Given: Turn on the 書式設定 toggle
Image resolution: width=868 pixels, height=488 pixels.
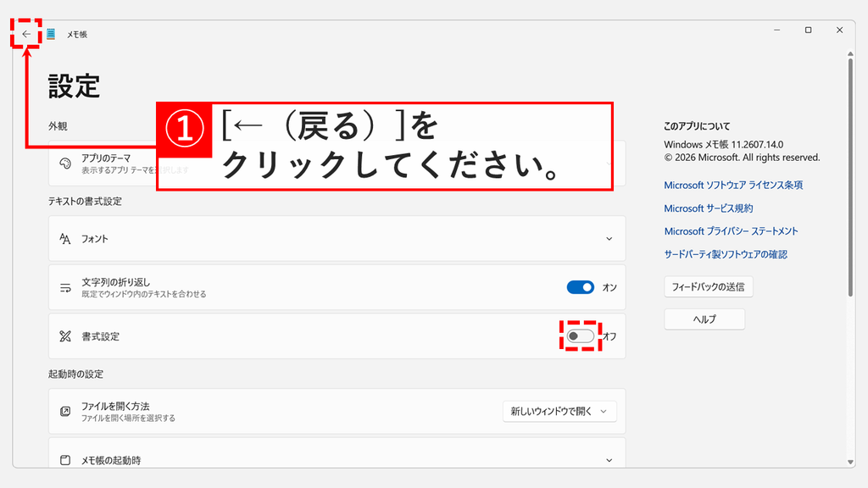Looking at the screenshot, I should point(580,335).
